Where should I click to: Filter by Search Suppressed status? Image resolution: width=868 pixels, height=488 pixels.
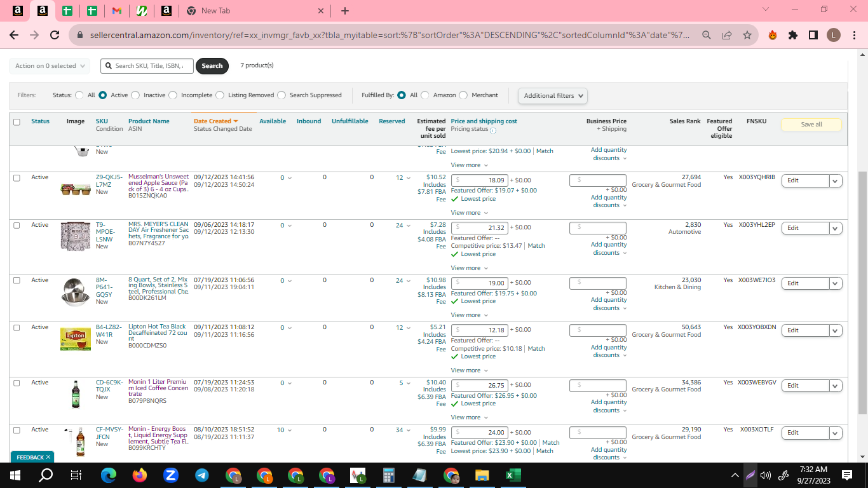point(281,95)
